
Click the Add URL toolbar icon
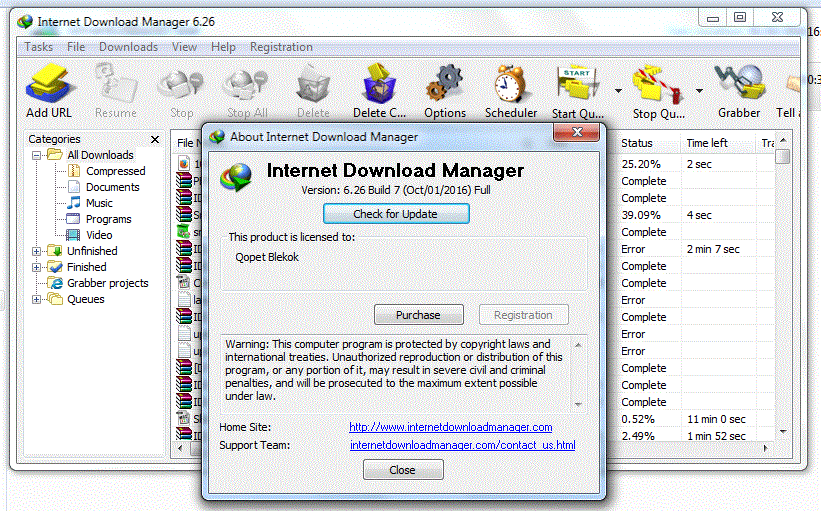(x=49, y=90)
